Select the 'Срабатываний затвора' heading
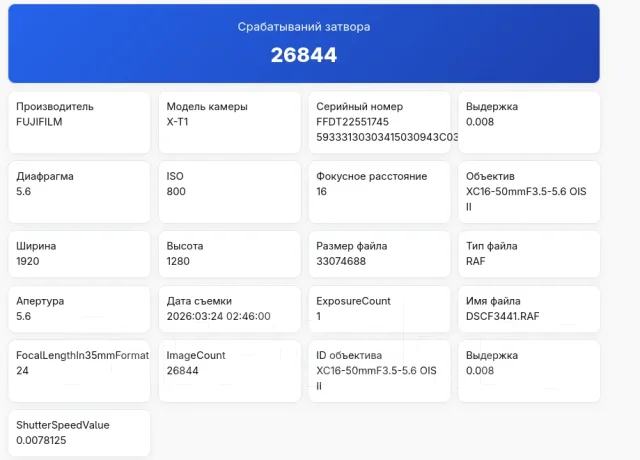 pyautogui.click(x=304, y=27)
